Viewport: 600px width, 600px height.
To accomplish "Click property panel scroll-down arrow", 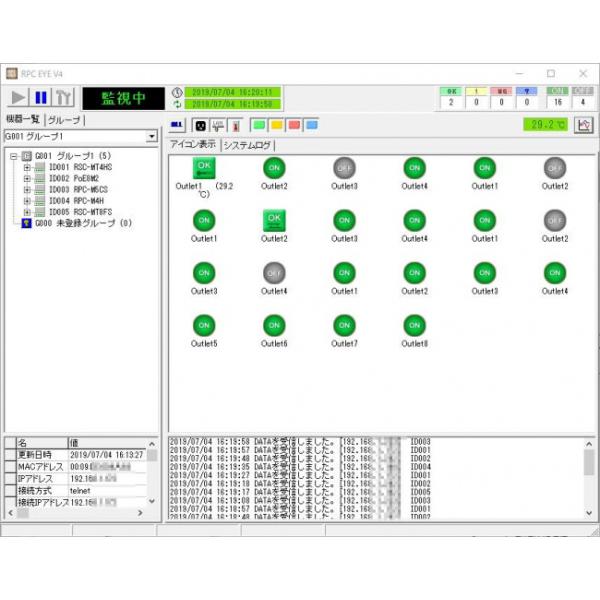I will tap(152, 501).
